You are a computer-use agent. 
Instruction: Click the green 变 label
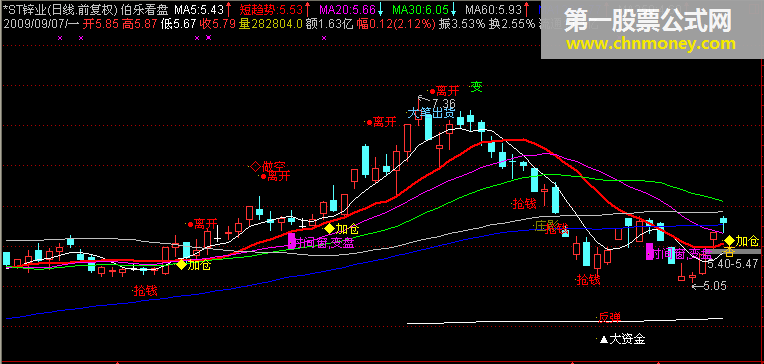click(477, 87)
